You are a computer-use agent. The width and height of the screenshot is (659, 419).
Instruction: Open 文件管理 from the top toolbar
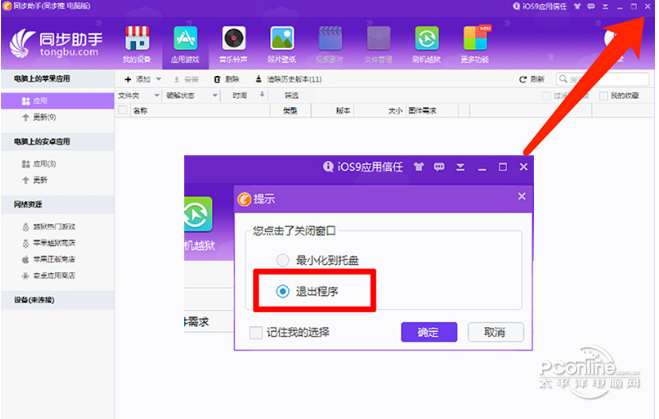tap(378, 44)
